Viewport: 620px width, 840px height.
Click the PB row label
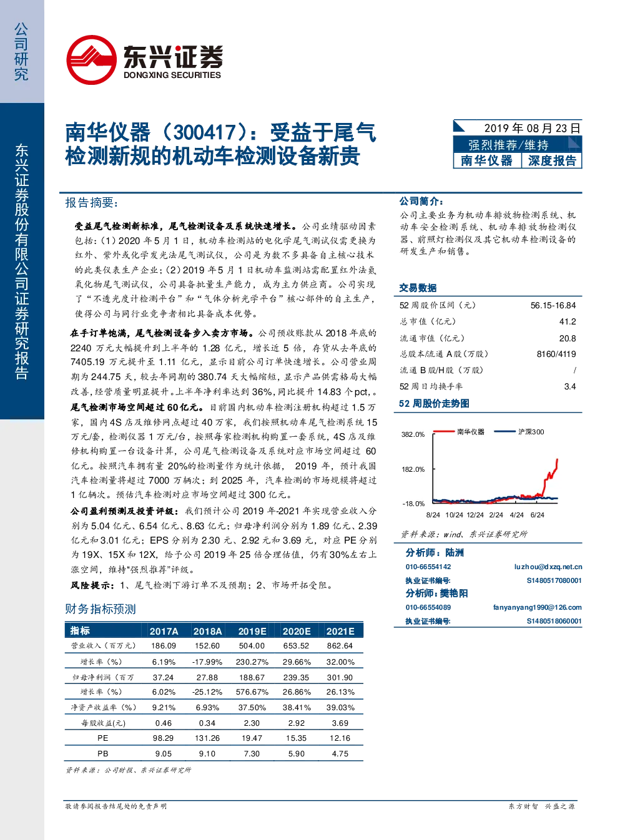pos(103,754)
